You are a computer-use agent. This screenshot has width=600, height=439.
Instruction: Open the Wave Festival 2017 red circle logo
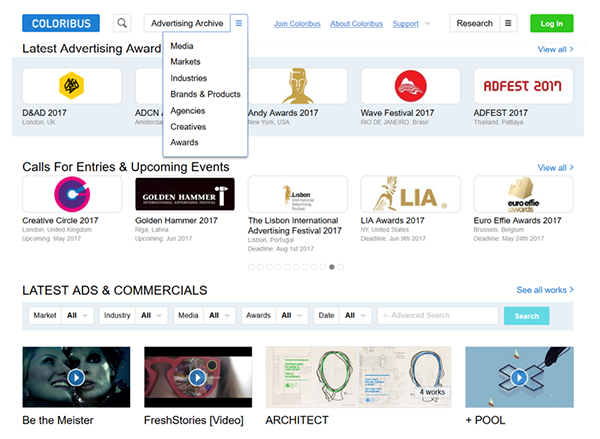point(411,86)
